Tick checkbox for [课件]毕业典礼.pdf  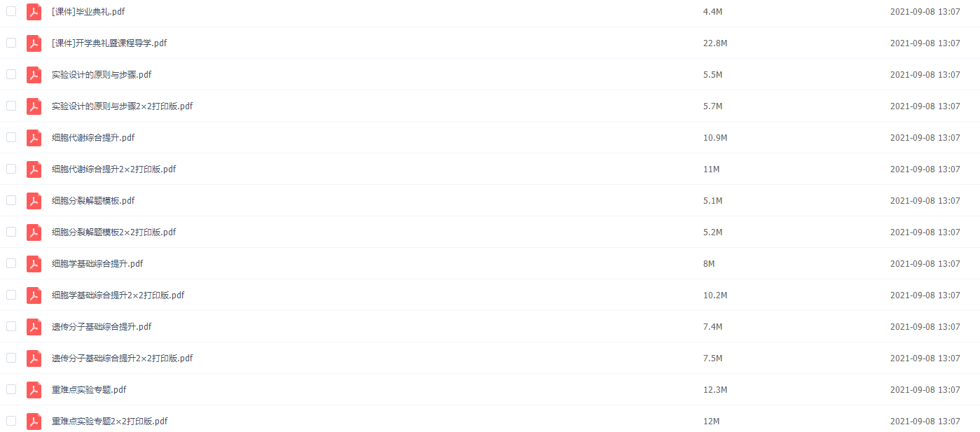click(x=11, y=11)
